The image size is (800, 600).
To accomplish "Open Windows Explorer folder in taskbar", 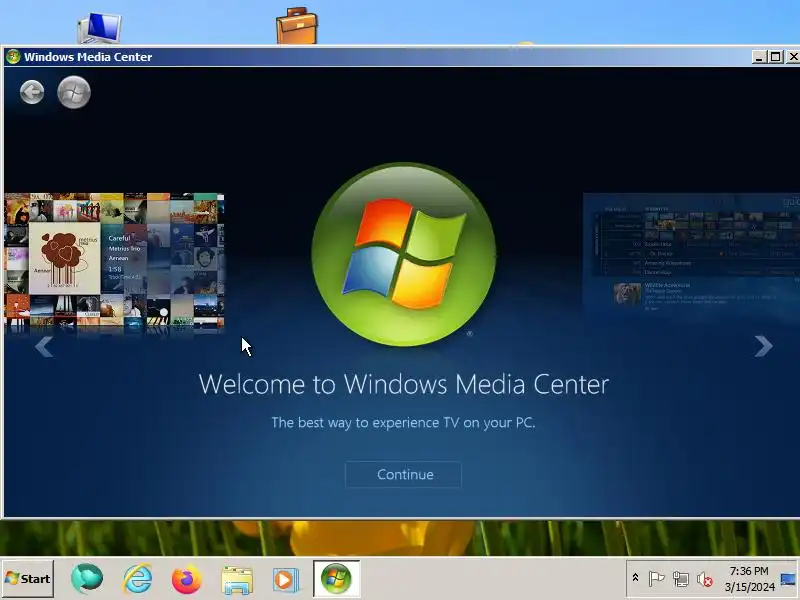I will (237, 580).
